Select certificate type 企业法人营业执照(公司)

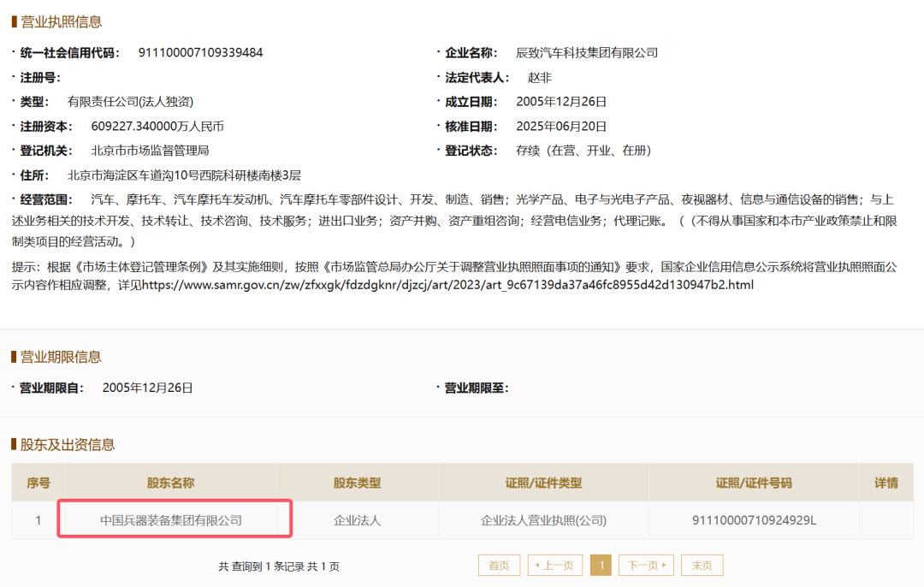coord(543,520)
